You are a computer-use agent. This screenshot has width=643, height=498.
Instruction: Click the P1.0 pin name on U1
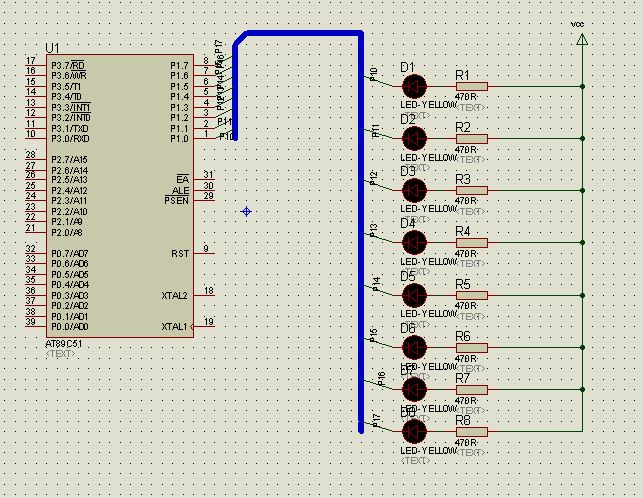point(179,139)
